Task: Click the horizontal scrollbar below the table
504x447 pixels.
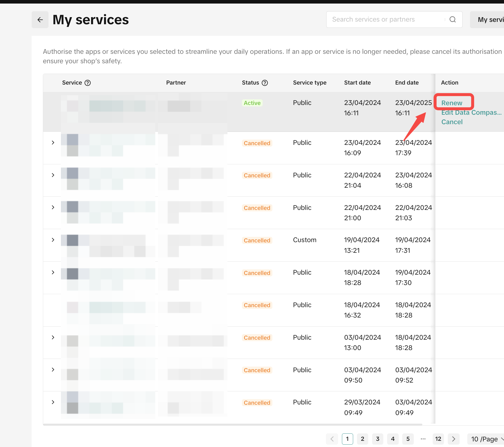Action: click(232, 425)
